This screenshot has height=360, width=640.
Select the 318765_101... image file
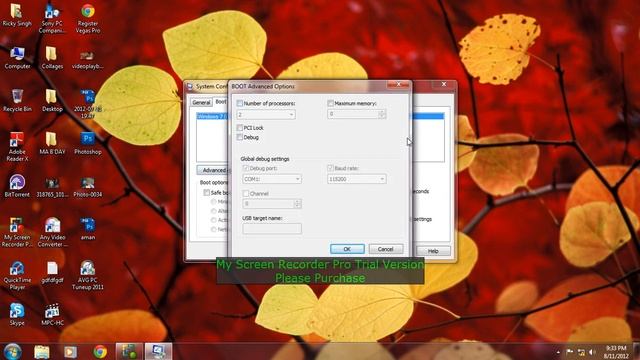(x=52, y=187)
